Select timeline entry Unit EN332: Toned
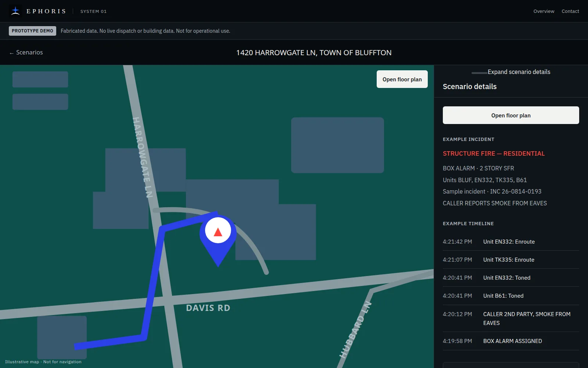Screen dimensions: 588x368 tap(511, 278)
